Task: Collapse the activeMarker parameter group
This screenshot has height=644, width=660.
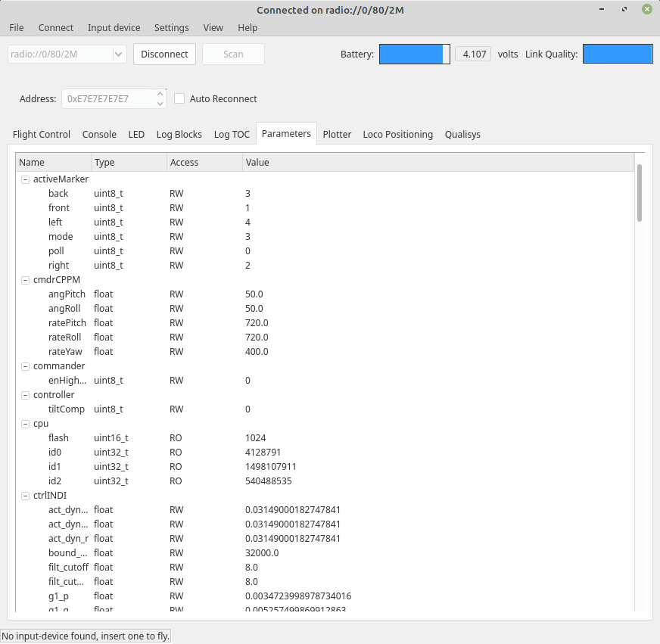Action: pyautogui.click(x=26, y=179)
